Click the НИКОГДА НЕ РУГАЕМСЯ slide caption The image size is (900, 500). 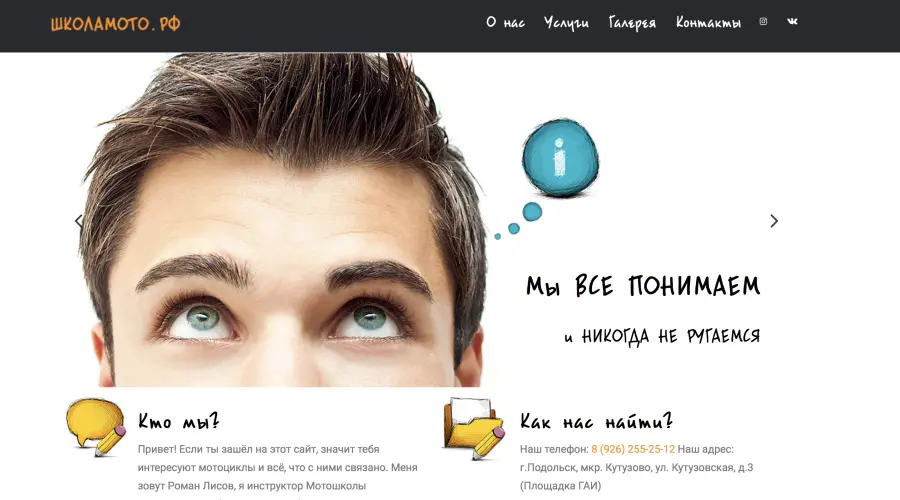[662, 336]
